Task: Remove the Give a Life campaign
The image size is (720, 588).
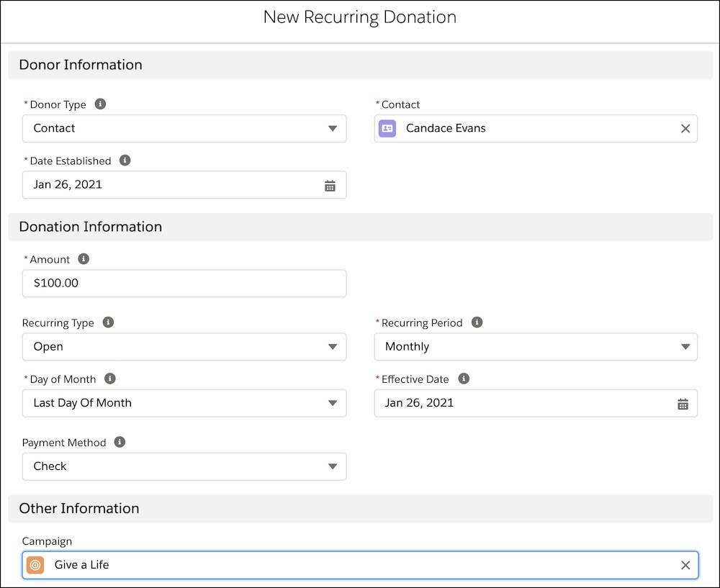Action: coord(685,564)
